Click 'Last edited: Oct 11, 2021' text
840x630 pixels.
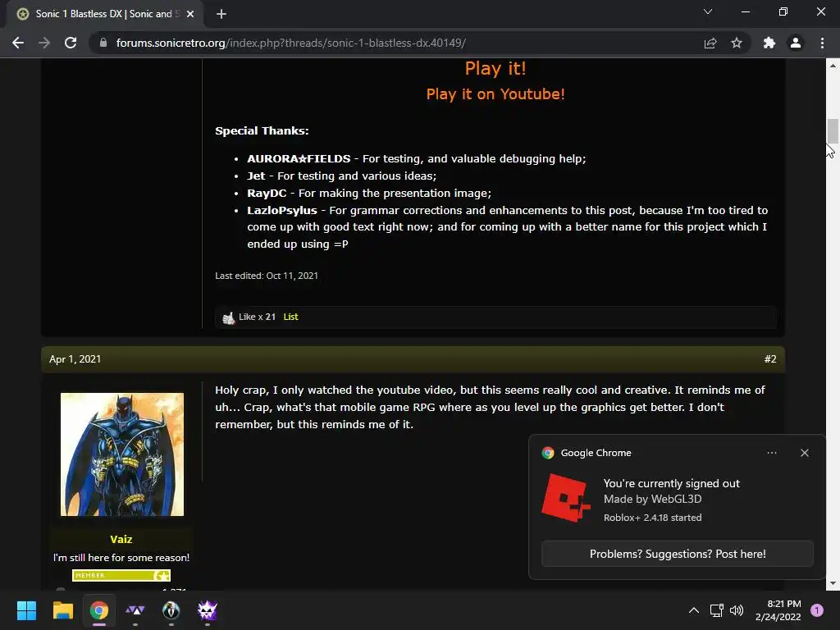tap(267, 276)
